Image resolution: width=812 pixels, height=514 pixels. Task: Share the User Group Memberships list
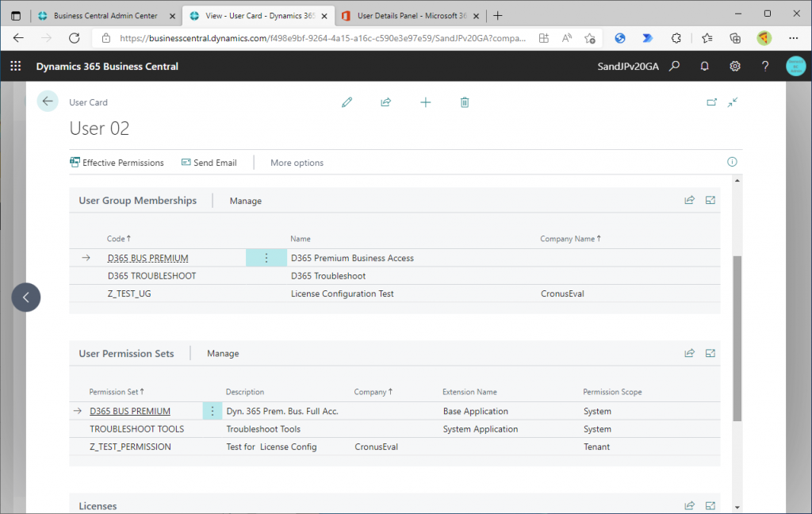pos(689,200)
